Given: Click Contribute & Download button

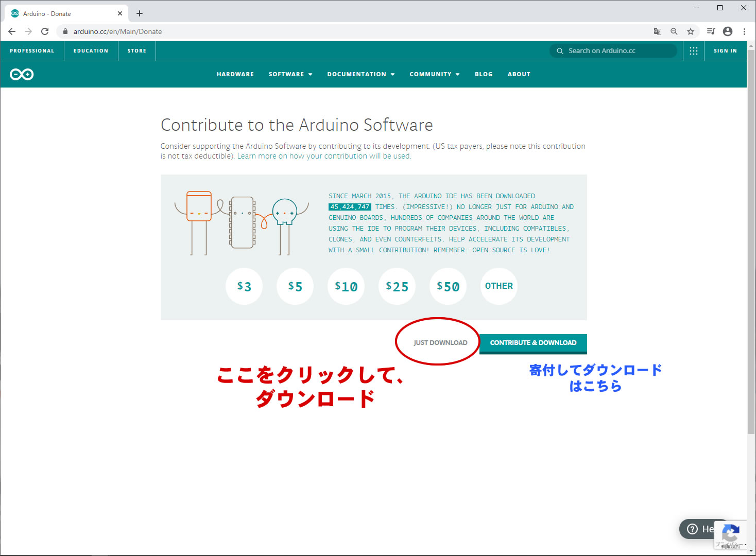Looking at the screenshot, I should [533, 343].
